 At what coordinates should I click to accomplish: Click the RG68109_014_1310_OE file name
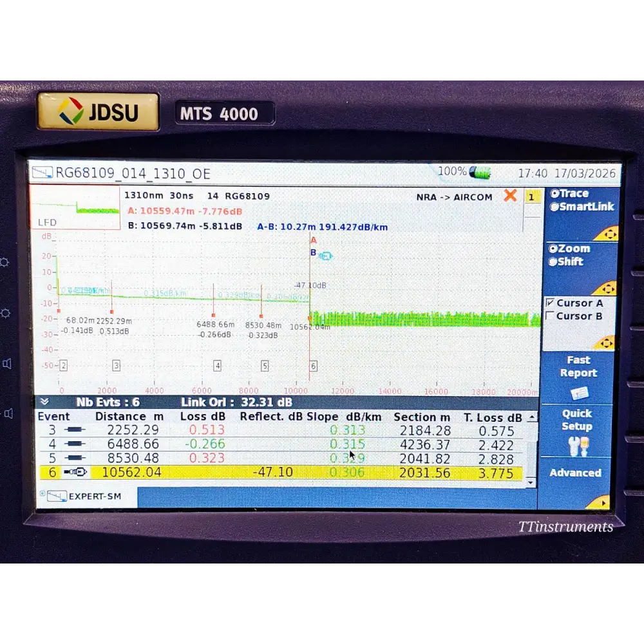coord(133,173)
